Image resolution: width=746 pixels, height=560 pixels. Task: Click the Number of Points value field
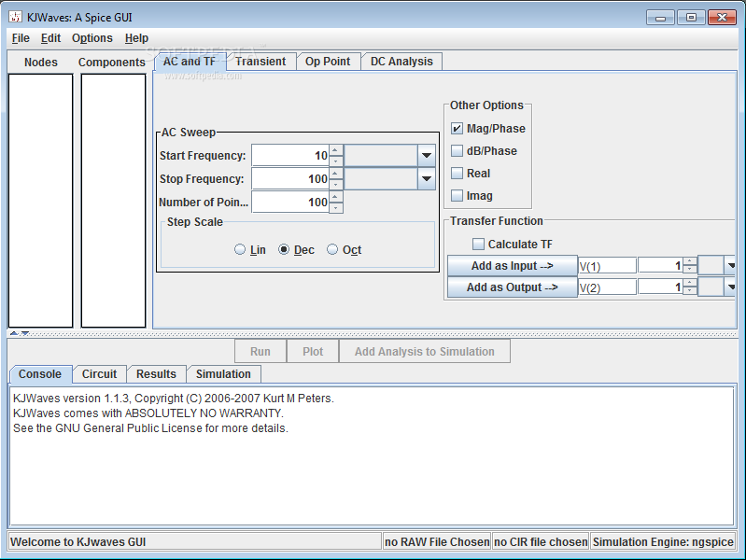[290, 203]
